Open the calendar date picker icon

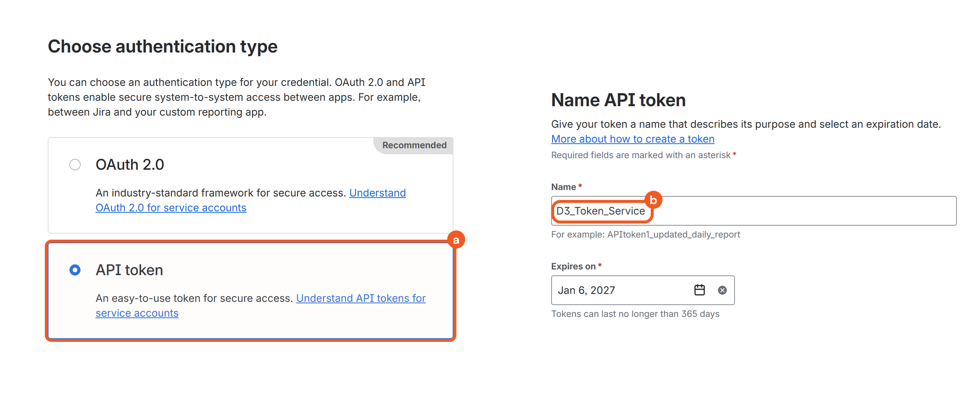[x=699, y=290]
